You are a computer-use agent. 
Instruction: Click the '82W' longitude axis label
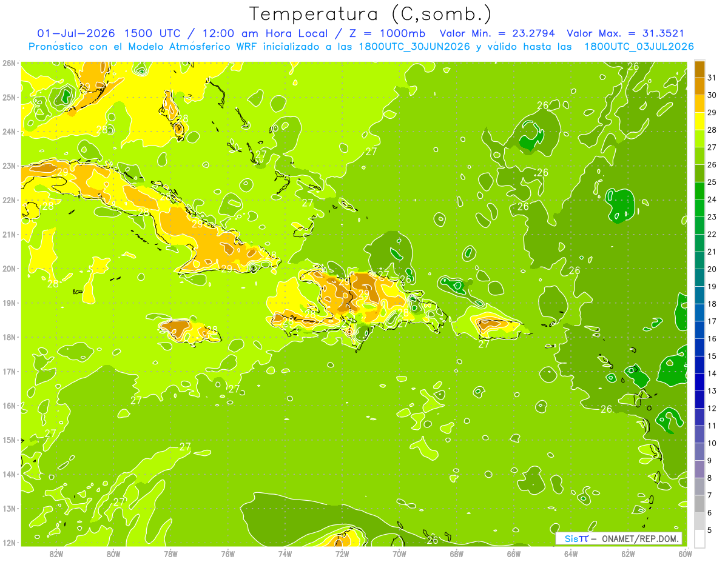tap(56, 554)
